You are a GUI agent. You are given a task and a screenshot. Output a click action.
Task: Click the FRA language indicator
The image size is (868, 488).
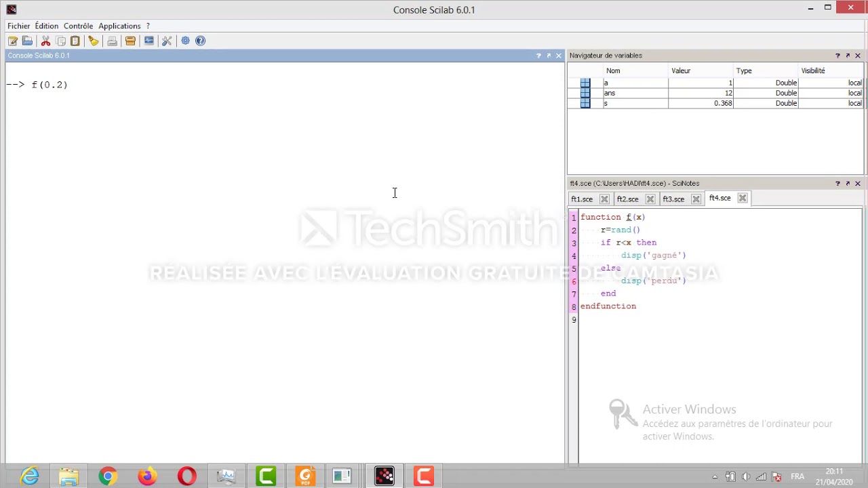(x=797, y=476)
